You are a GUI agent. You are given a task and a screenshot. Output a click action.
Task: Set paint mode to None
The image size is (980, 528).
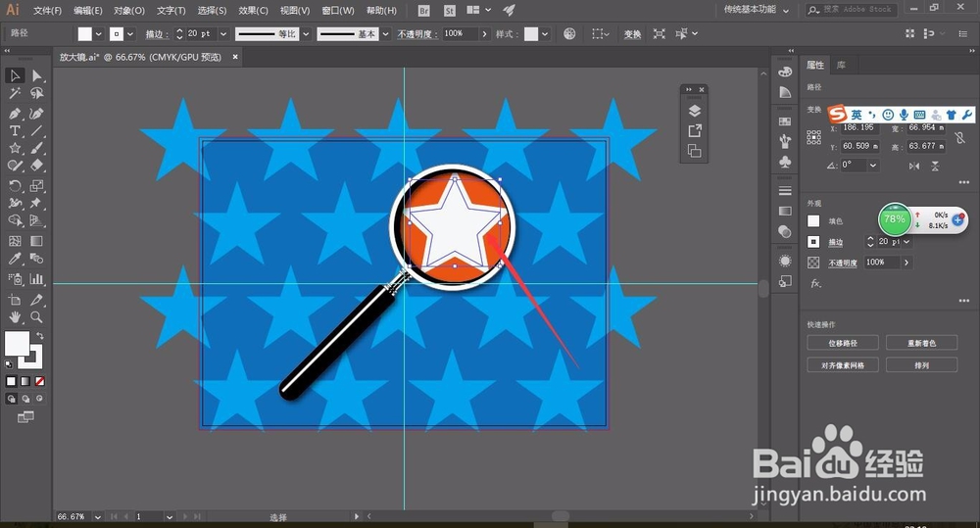[40, 381]
